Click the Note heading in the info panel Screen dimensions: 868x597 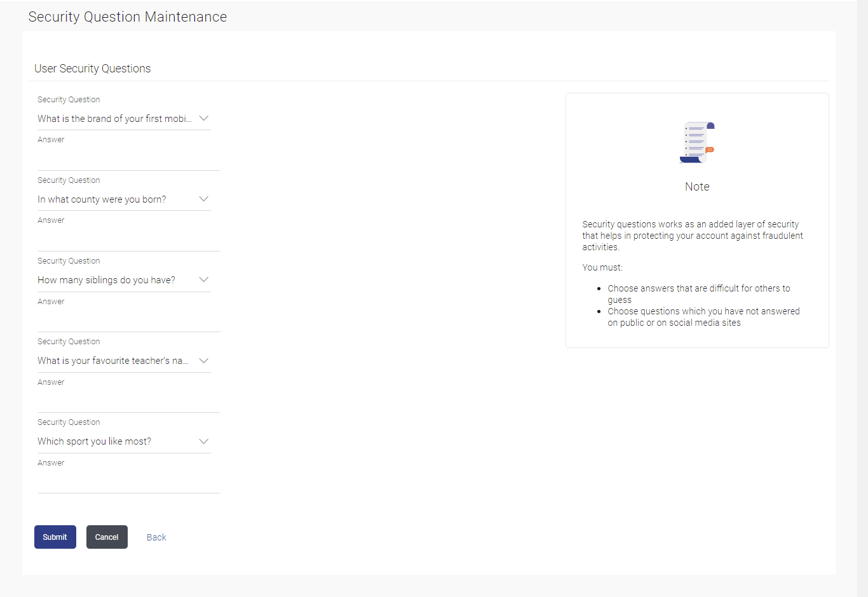697,187
